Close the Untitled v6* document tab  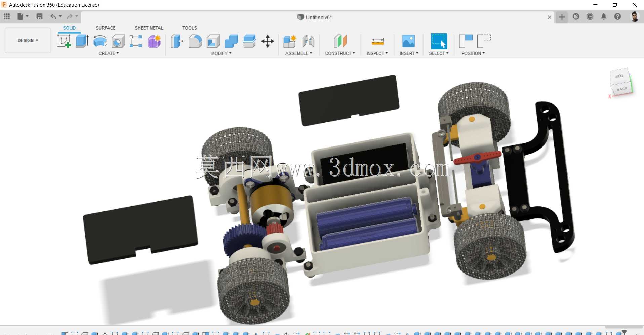(x=550, y=17)
